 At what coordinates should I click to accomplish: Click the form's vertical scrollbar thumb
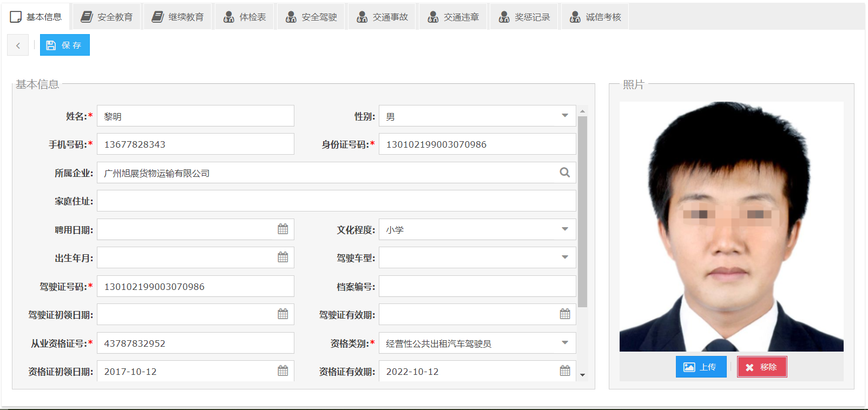point(583,211)
